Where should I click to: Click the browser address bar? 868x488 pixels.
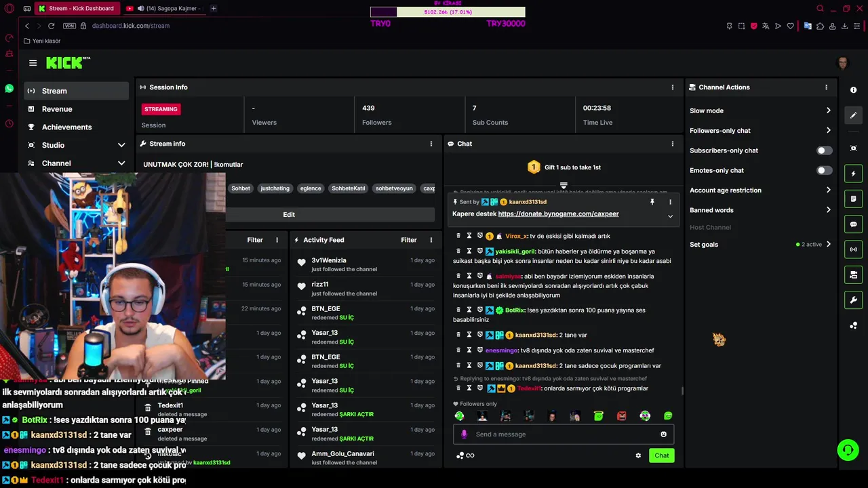131,26
